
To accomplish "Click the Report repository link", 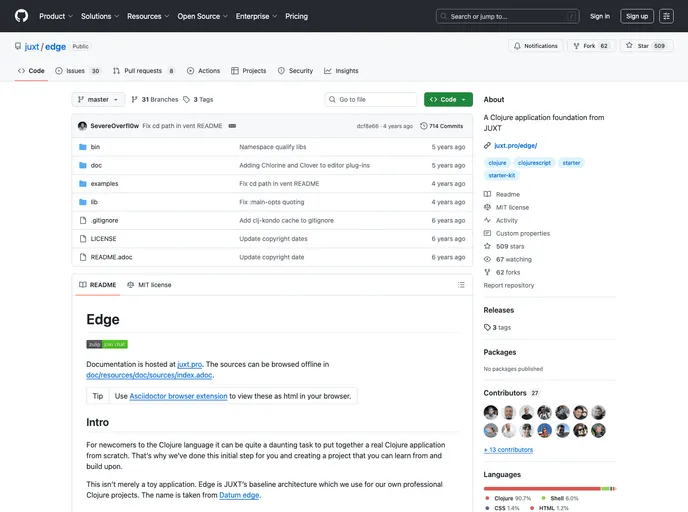I will (x=509, y=285).
